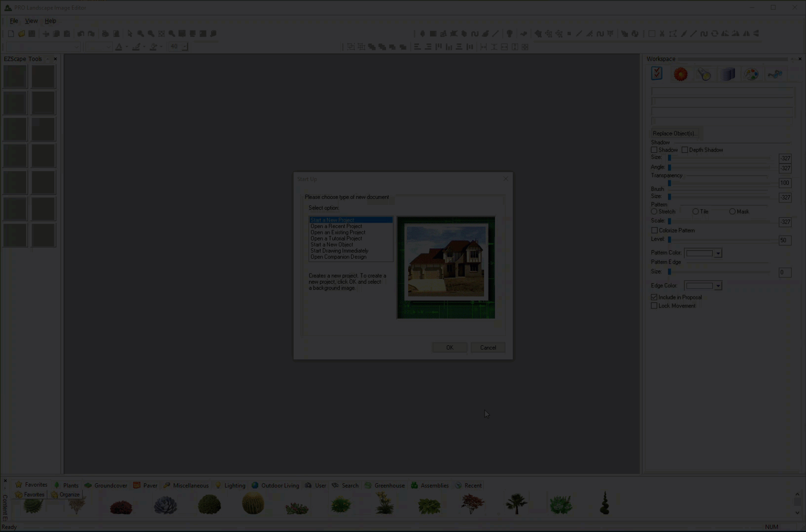Select the Tile pattern radio button
This screenshot has width=806, height=532.
(x=696, y=211)
